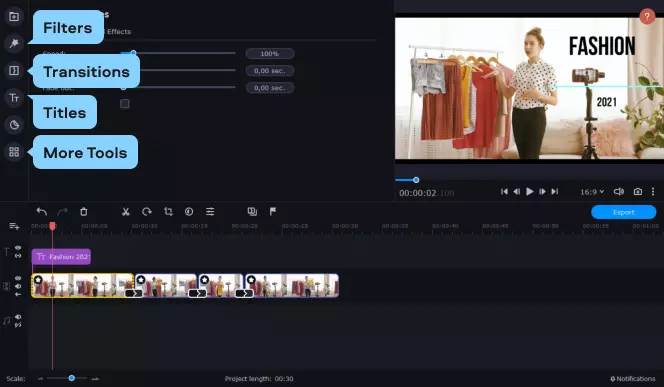The width and height of the screenshot is (664, 387).
Task: Click the timeline Scale slider handle
Action: 72,378
